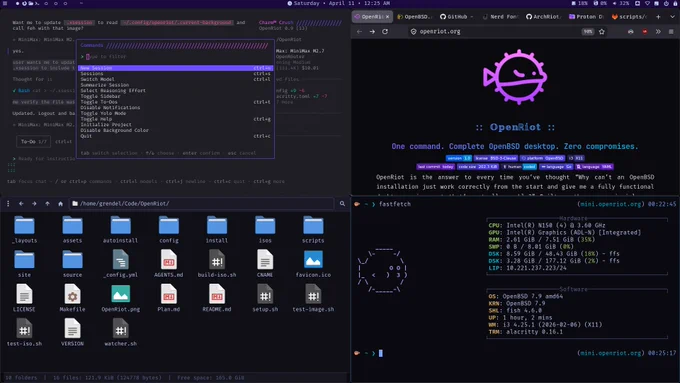
Task: Open the config folder
Action: point(169,230)
